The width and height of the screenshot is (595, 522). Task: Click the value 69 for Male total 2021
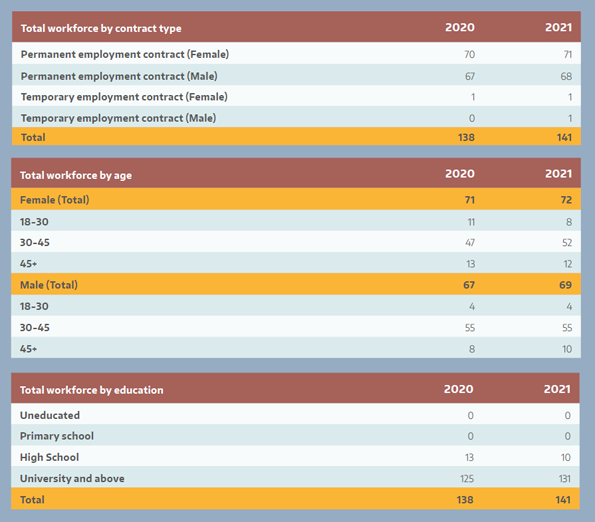tap(565, 285)
